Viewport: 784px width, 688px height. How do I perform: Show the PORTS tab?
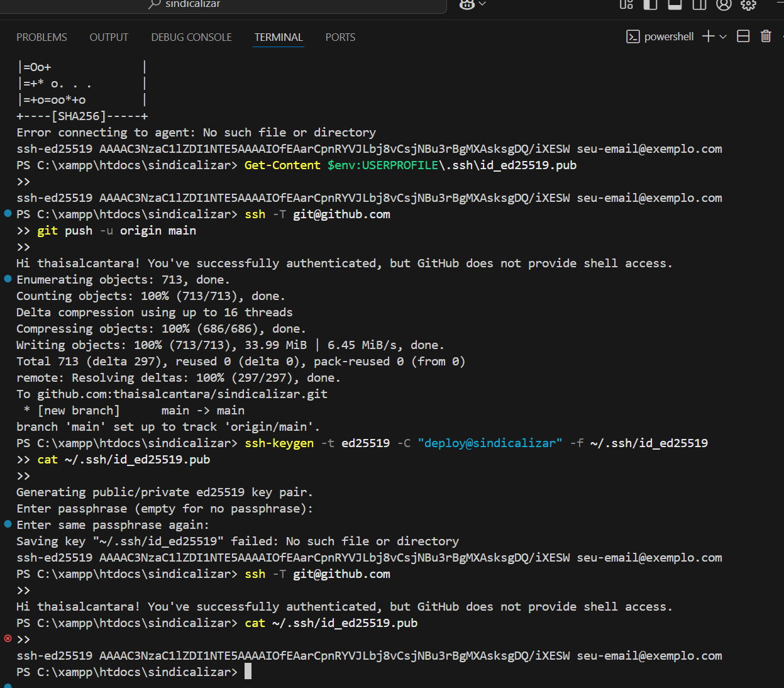pos(340,37)
